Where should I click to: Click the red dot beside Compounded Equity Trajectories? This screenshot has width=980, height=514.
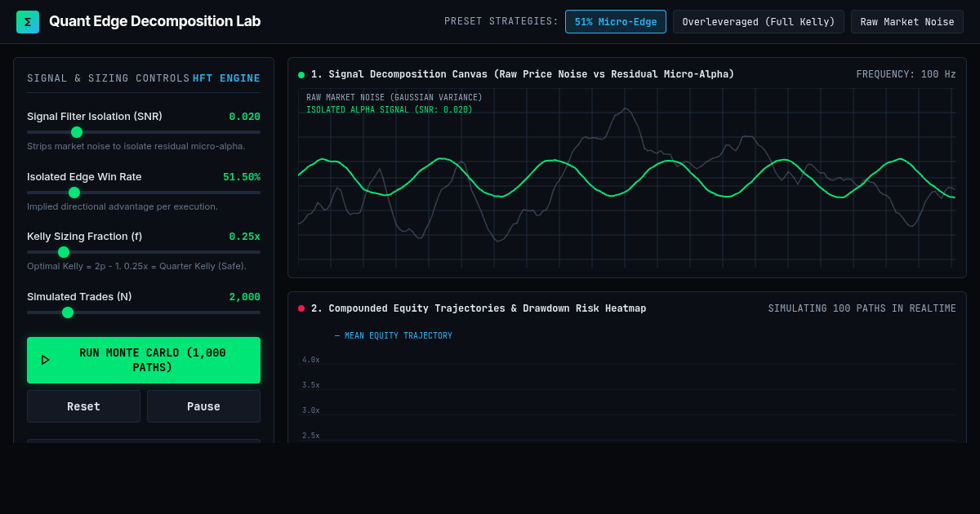click(301, 308)
